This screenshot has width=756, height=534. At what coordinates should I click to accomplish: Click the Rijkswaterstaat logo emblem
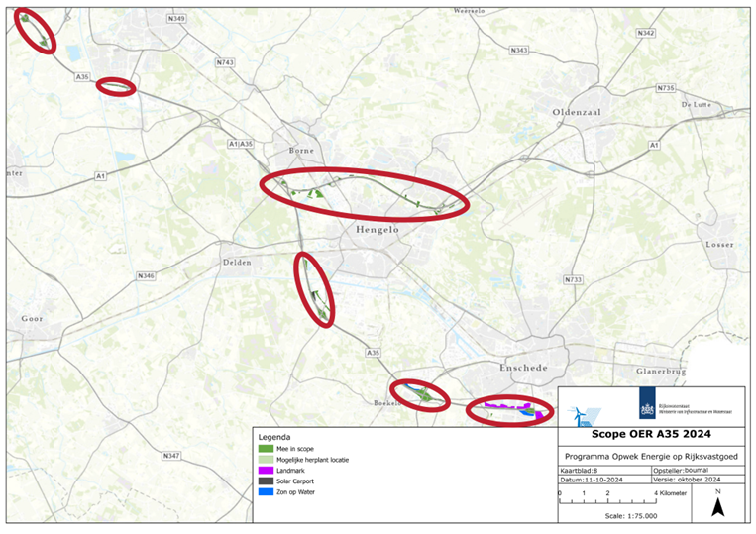647,407
